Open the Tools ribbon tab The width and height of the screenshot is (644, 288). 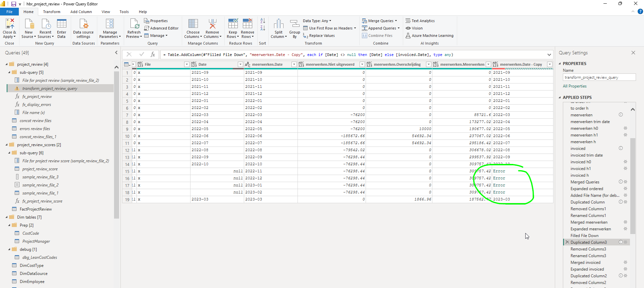click(124, 12)
